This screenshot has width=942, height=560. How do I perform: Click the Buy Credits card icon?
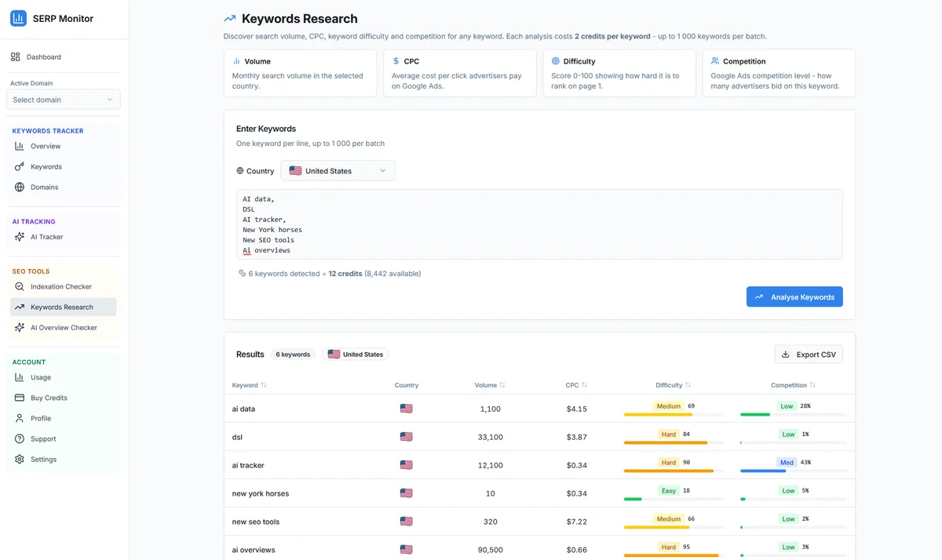coord(20,398)
